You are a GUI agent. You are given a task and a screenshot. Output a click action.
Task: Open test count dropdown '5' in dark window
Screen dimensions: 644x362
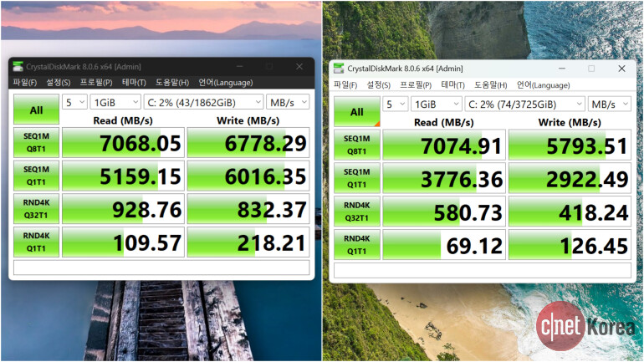[74, 102]
